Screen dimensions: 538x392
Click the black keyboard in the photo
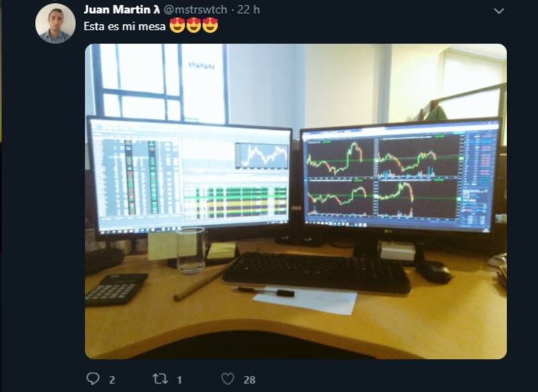316,273
